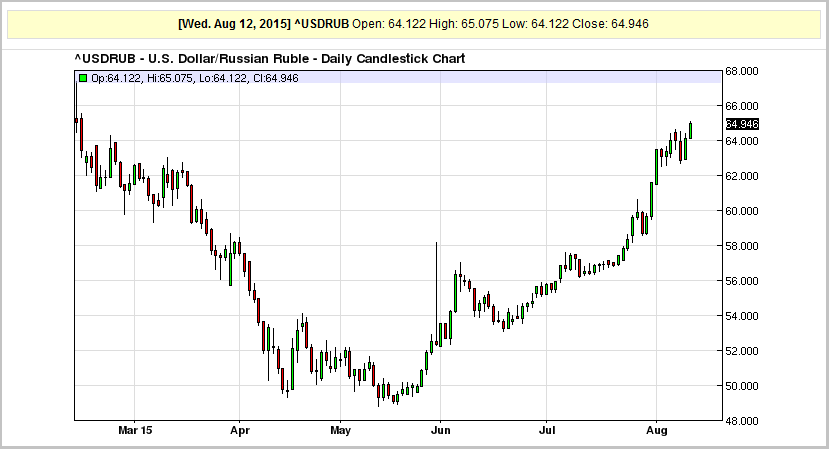Click the 66.000 price axis label
Image resolution: width=829 pixels, height=449 pixels.
(742, 106)
